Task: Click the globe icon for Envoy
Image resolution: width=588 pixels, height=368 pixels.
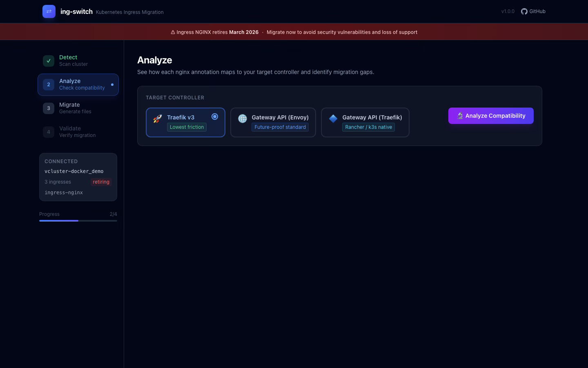Action: [x=243, y=119]
